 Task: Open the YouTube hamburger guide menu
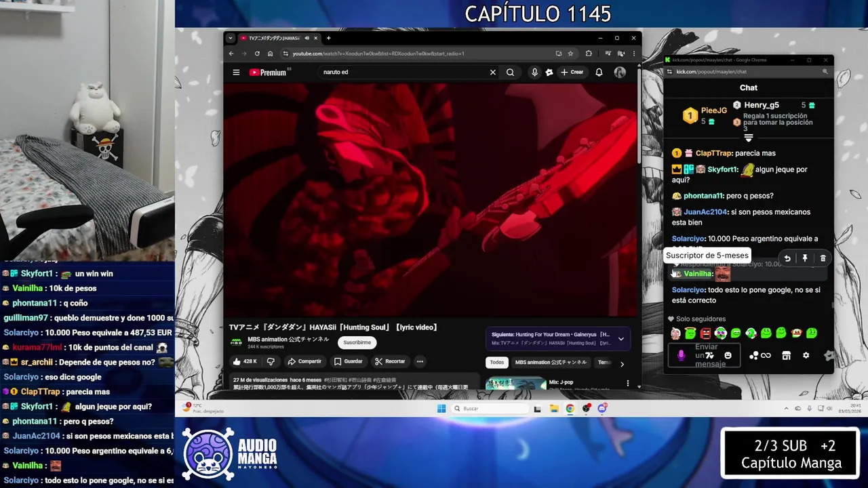coord(236,73)
